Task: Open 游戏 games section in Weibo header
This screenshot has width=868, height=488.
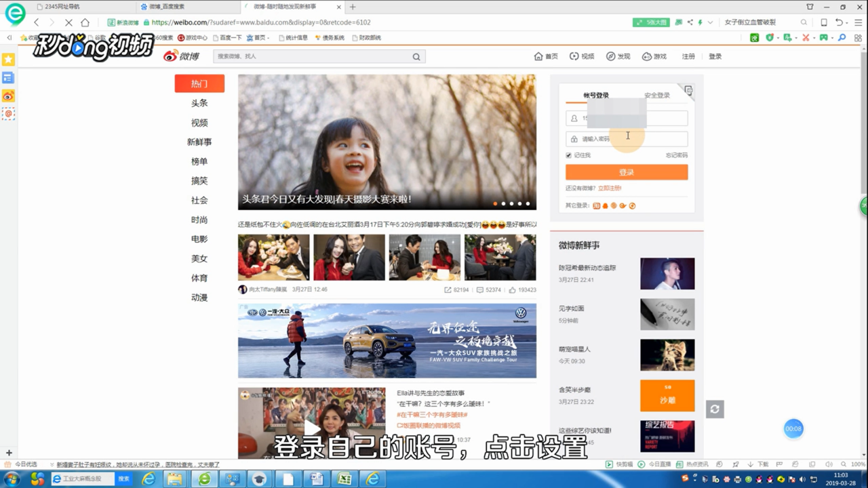Action: click(x=654, y=56)
